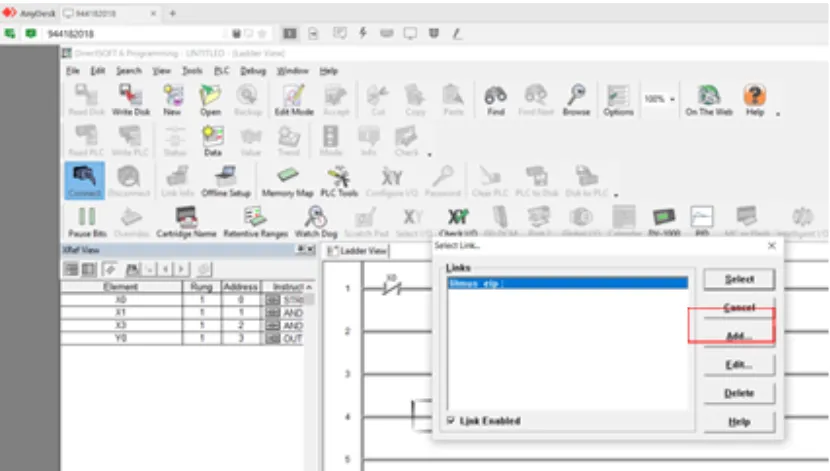The width and height of the screenshot is (830, 471).
Task: Open the Data view icon
Action: point(213,140)
